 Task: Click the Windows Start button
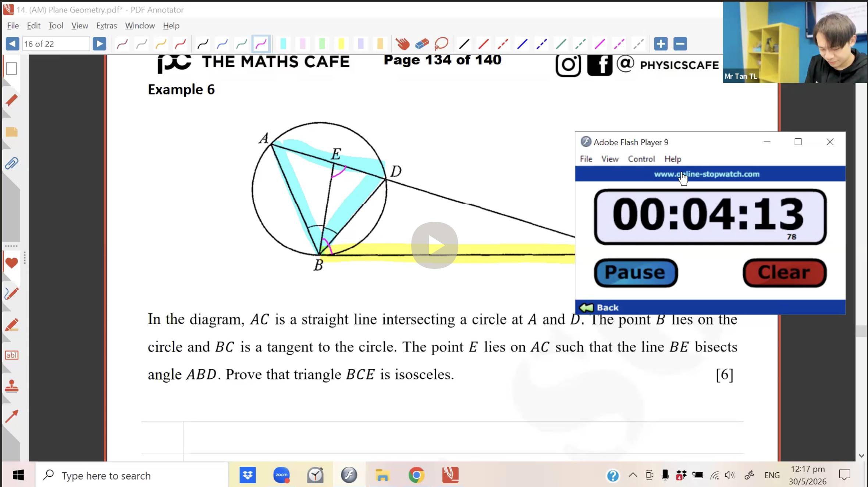coord(18,475)
